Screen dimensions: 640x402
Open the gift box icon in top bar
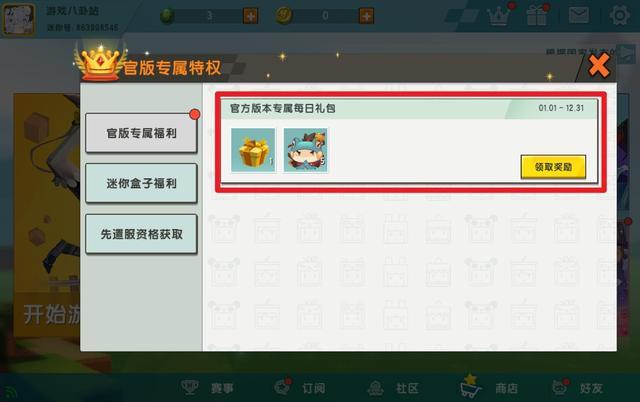(537, 15)
